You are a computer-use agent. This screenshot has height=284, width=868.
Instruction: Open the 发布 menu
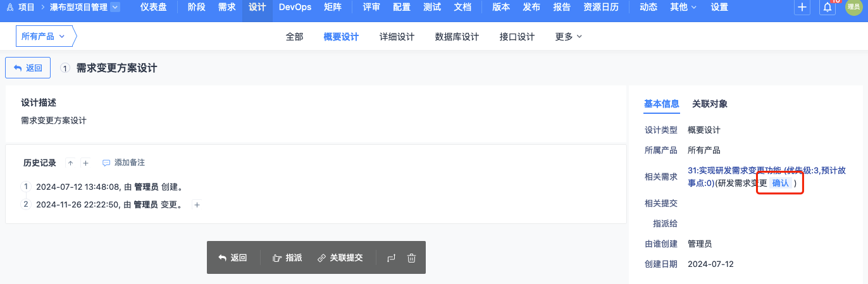click(531, 8)
